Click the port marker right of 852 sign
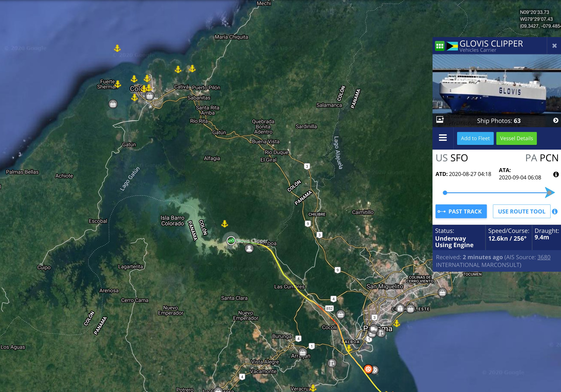Screen dimensions: 561x392 click(340, 314)
